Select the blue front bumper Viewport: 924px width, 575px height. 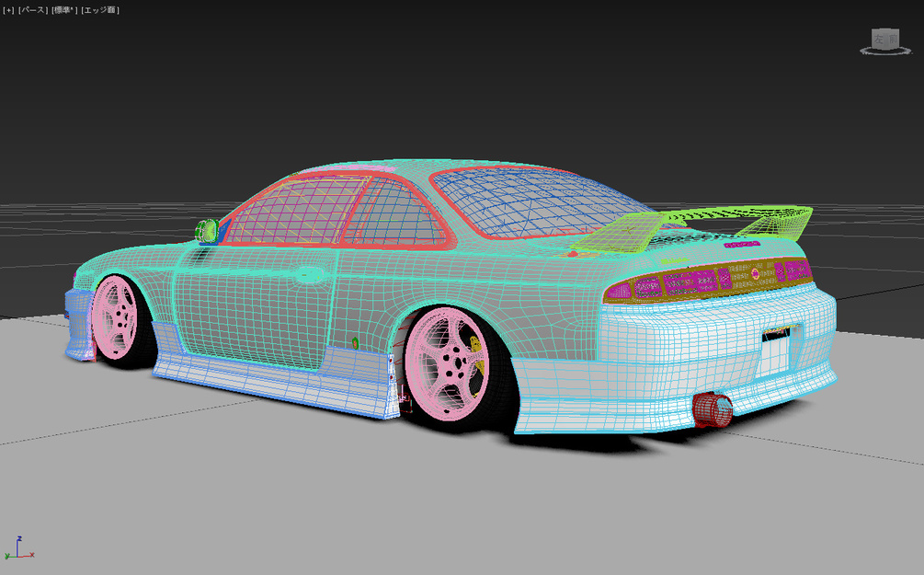click(78, 325)
